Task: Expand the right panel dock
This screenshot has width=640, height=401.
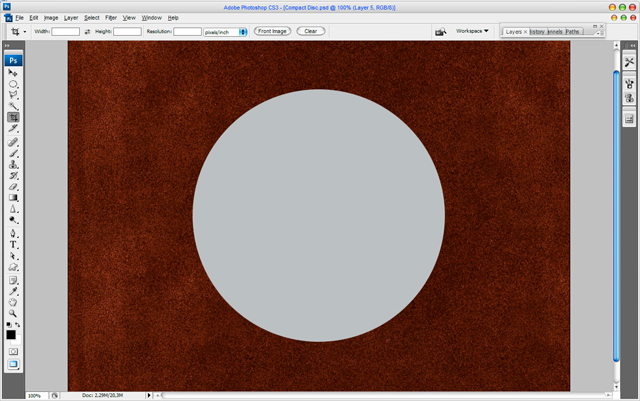Action: click(x=633, y=45)
